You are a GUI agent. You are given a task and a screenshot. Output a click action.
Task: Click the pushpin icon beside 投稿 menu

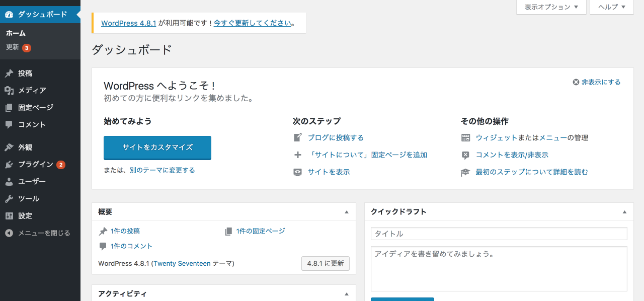click(9, 73)
